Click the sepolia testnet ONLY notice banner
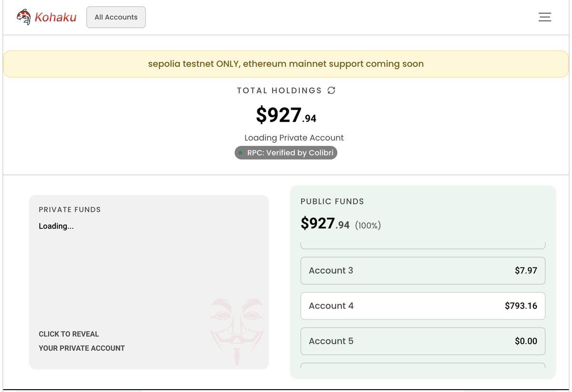The image size is (572, 392). [286, 64]
